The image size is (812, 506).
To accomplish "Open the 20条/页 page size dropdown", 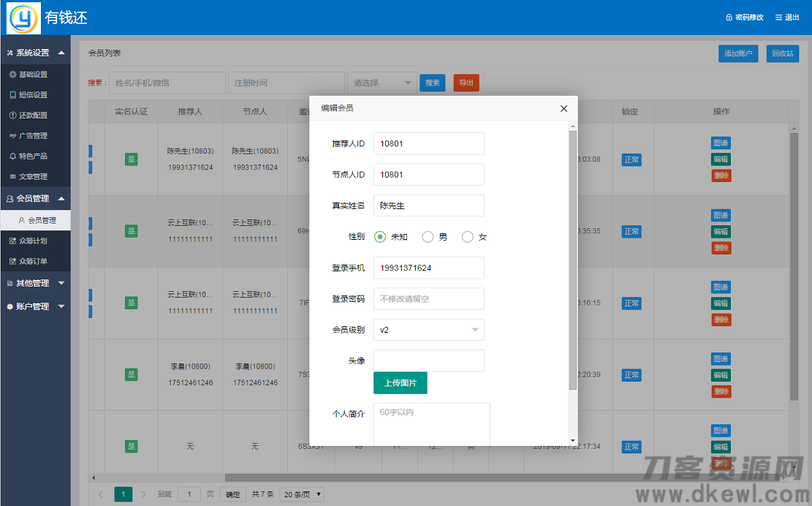I will click(301, 494).
